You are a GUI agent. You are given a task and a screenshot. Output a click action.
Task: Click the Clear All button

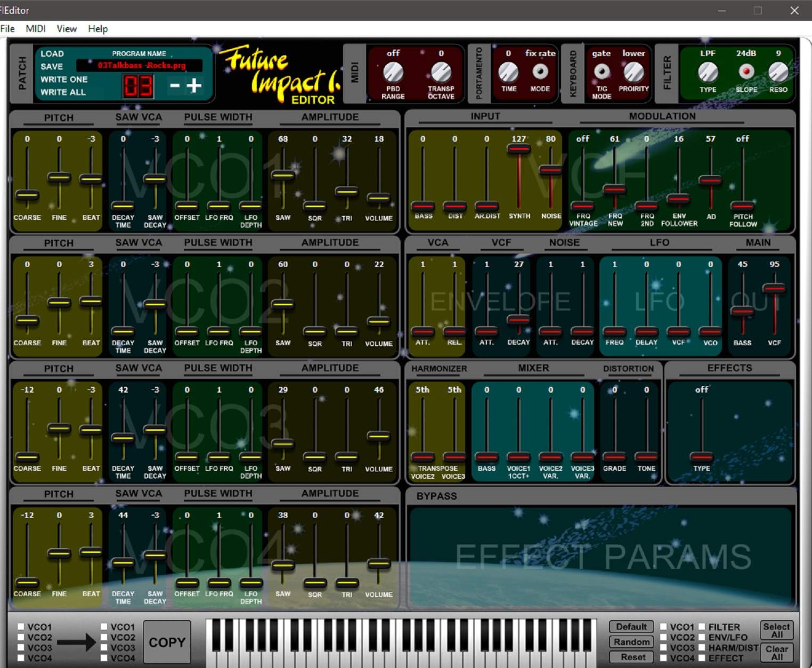pyautogui.click(x=777, y=653)
